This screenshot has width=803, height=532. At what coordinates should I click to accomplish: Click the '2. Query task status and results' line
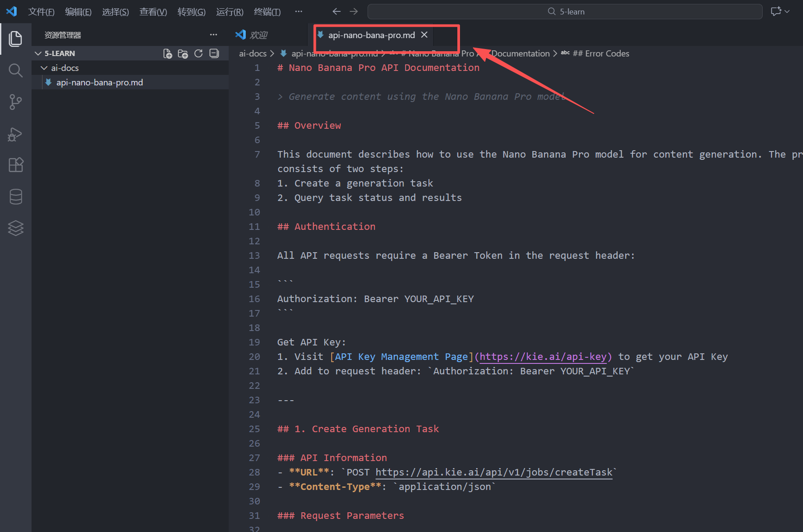click(369, 198)
